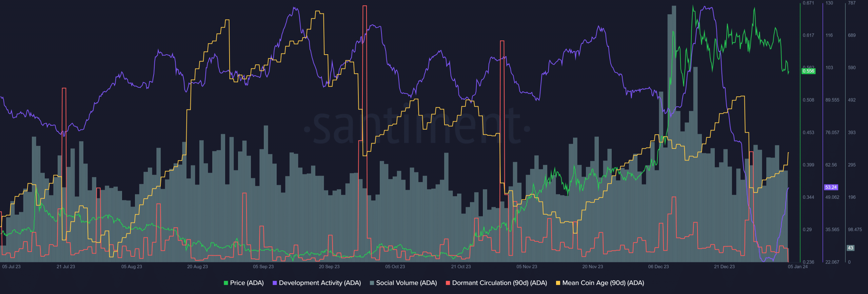Select Dormant Circulation (90d) (ADA) legend label
This screenshot has width=868, height=294.
(499, 283)
